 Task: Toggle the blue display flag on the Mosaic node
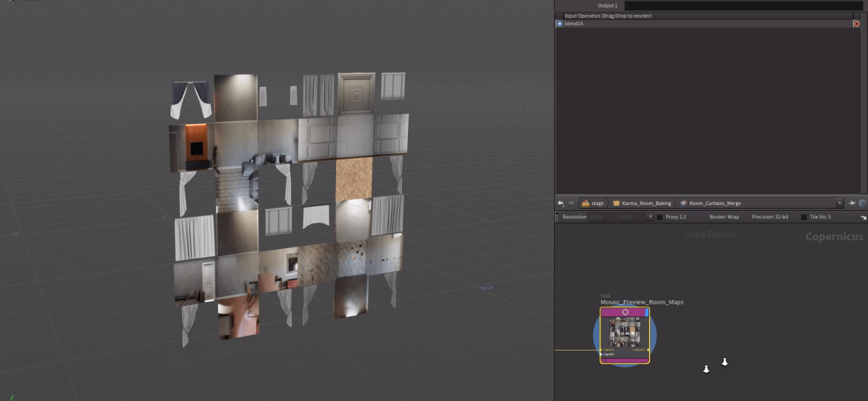point(646,313)
